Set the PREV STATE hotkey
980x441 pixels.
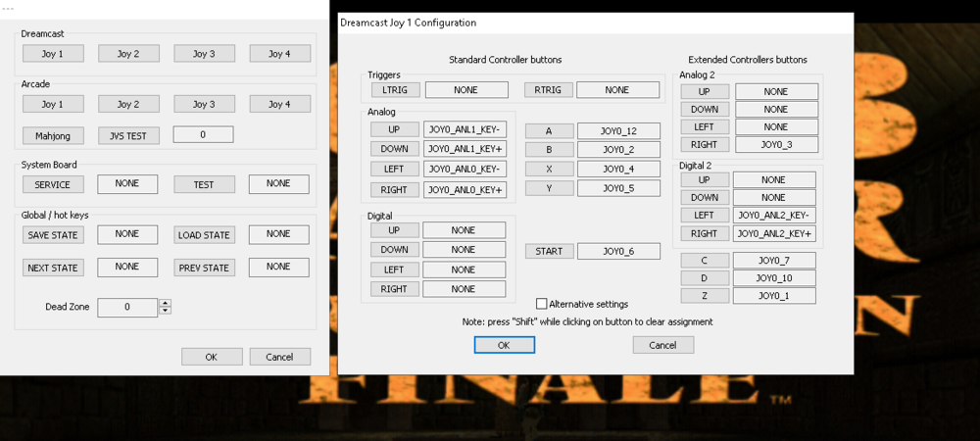205,268
